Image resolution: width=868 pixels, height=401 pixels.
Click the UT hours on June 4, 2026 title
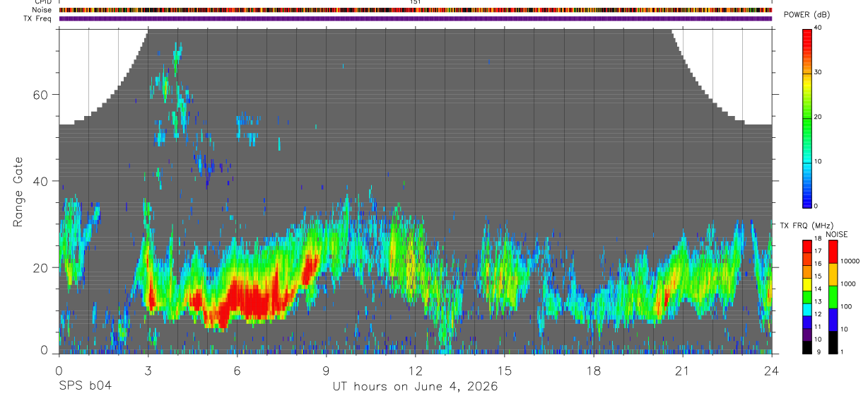pyautogui.click(x=416, y=386)
